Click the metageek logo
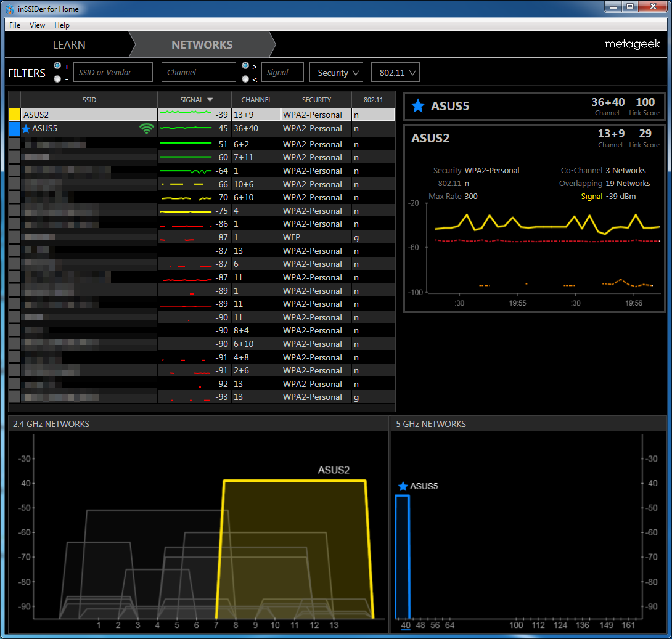 coord(632,44)
